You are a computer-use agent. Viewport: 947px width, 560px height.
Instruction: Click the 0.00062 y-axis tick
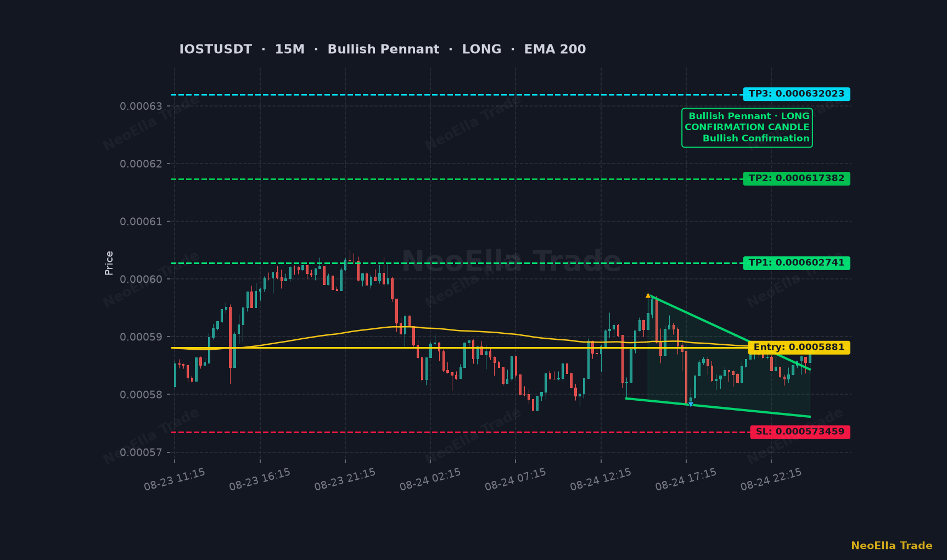coord(141,164)
